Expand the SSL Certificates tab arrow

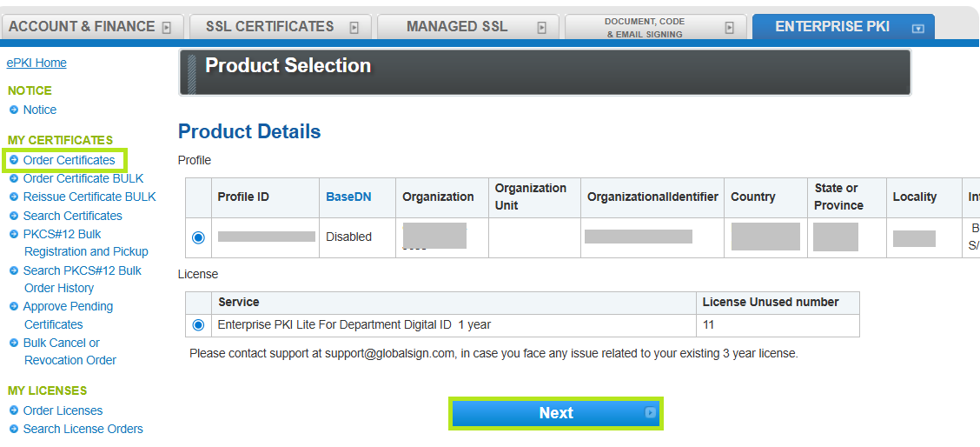354,28
